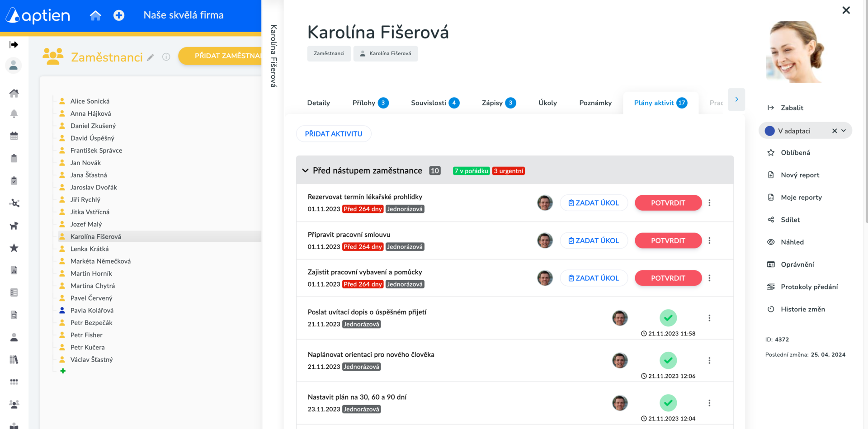
Task: Click the Aptien logo
Action: point(38,15)
